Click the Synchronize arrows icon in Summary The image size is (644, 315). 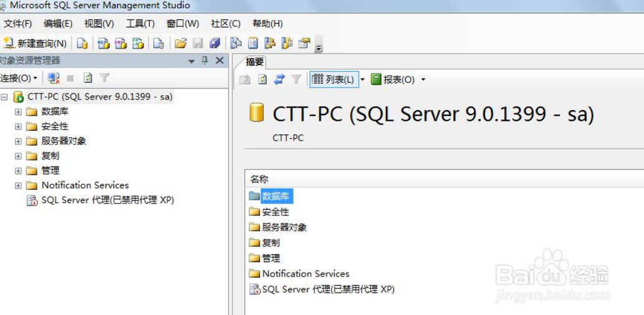point(279,80)
